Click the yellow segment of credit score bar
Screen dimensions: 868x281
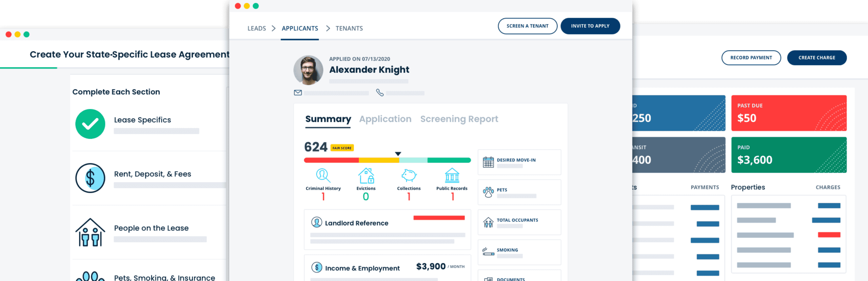coord(379,160)
